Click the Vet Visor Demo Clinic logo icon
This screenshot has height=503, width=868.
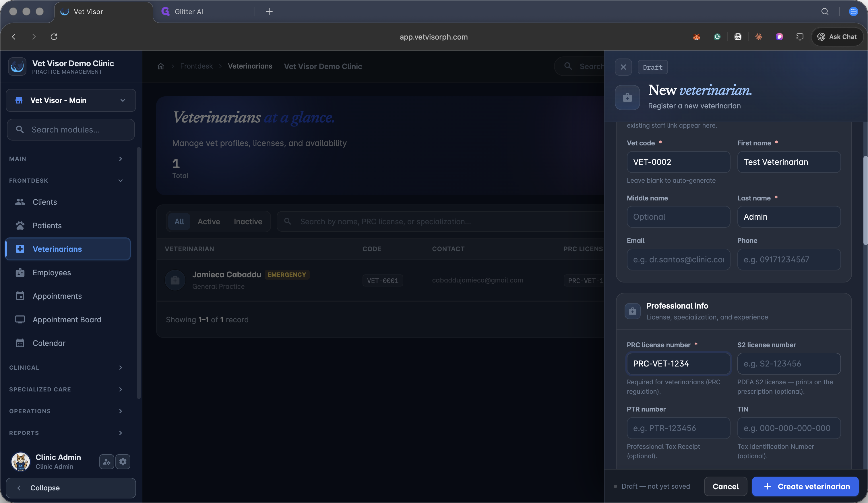(17, 67)
